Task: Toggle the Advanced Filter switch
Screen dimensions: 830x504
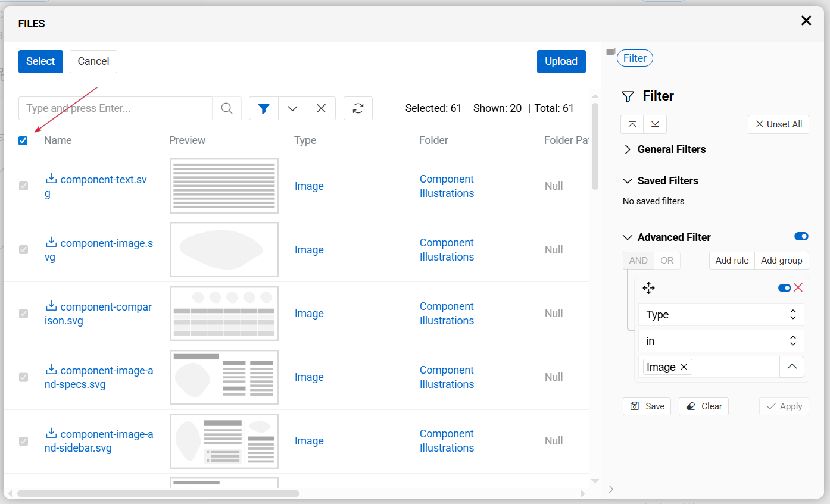Action: coord(801,237)
